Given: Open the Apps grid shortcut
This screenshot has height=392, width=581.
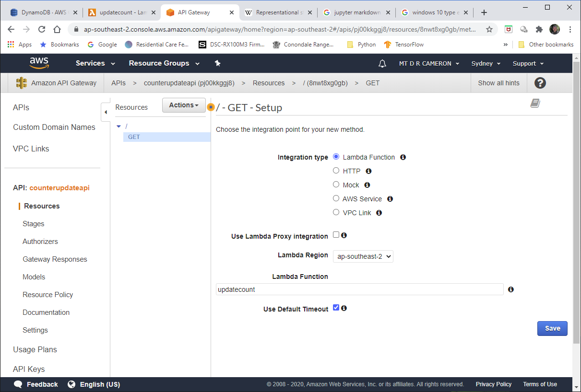Looking at the screenshot, I should point(20,45).
